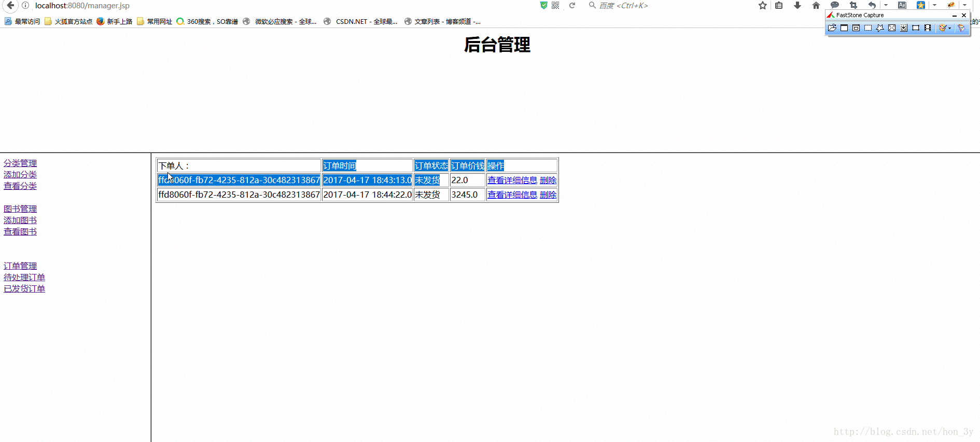980x442 pixels.
Task: Open the 已发货订单 sidebar link
Action: (x=24, y=289)
